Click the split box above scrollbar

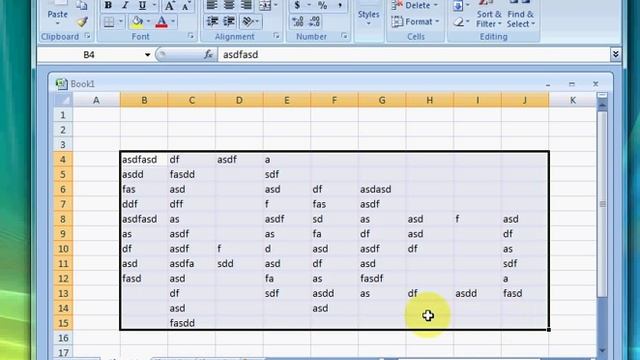(602, 96)
